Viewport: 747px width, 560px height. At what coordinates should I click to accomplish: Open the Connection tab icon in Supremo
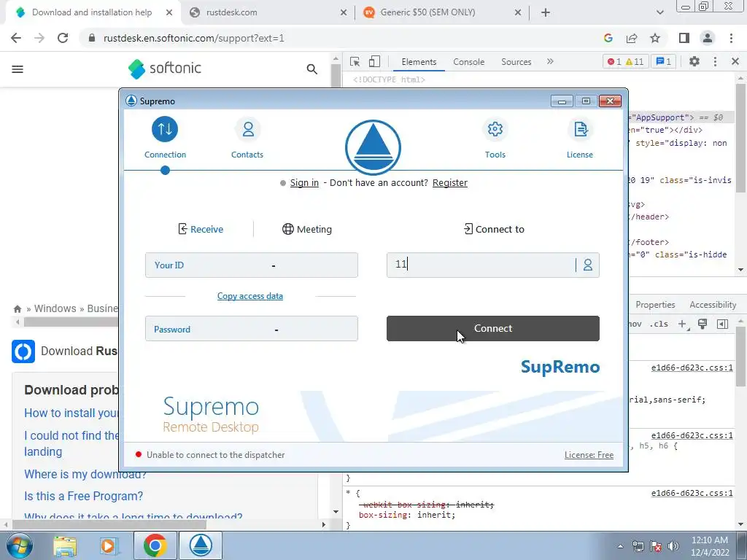pyautogui.click(x=165, y=129)
